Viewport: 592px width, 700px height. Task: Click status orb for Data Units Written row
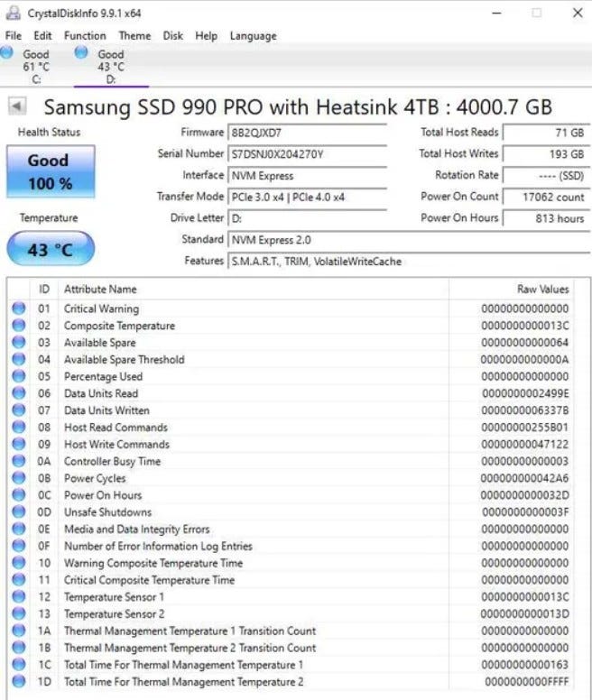pyautogui.click(x=19, y=410)
